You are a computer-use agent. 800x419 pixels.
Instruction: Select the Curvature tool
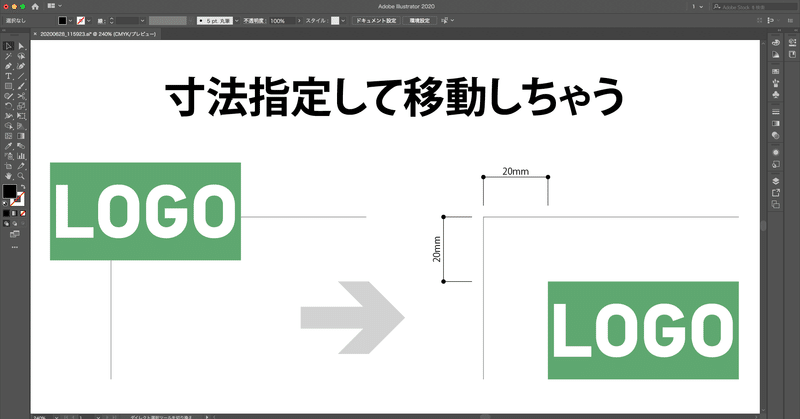(21, 66)
